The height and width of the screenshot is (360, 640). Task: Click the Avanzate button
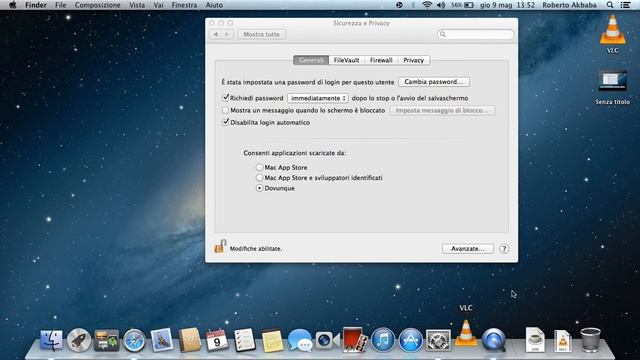pyautogui.click(x=467, y=249)
